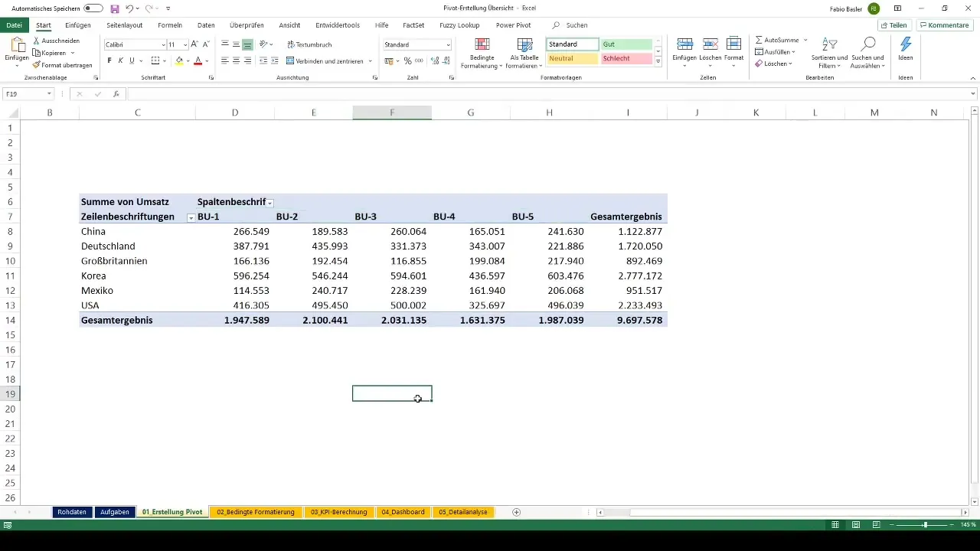Toggle bold formatting (F)
The height and width of the screenshot is (551, 980).
coord(109,60)
